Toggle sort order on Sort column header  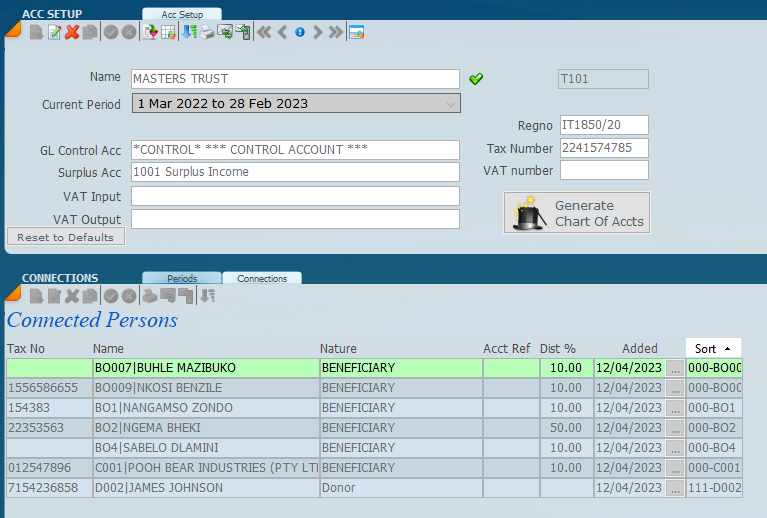pos(713,348)
